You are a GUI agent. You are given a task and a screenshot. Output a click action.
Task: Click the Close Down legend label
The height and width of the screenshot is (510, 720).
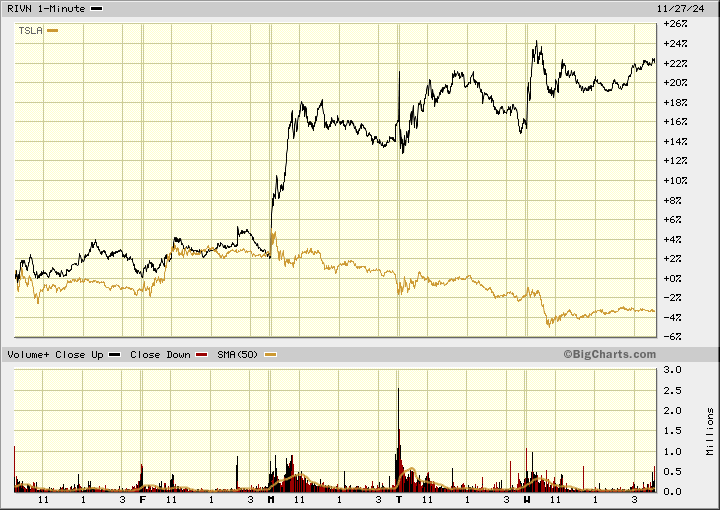tap(160, 355)
